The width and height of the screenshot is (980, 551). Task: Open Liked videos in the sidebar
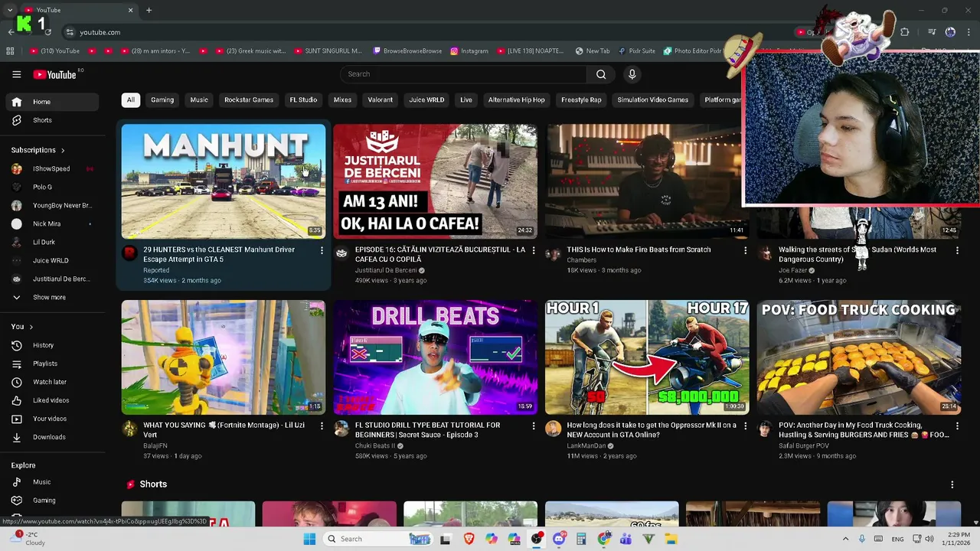(x=51, y=400)
